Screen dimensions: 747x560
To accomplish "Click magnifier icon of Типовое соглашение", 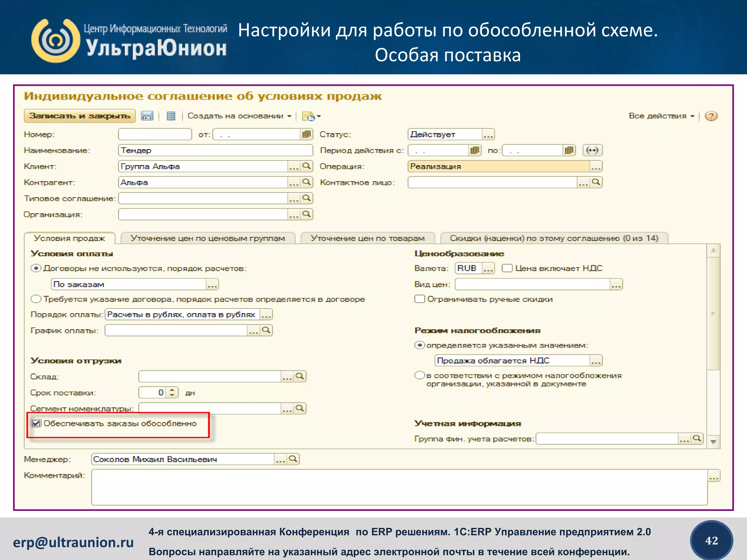I will [x=307, y=198].
